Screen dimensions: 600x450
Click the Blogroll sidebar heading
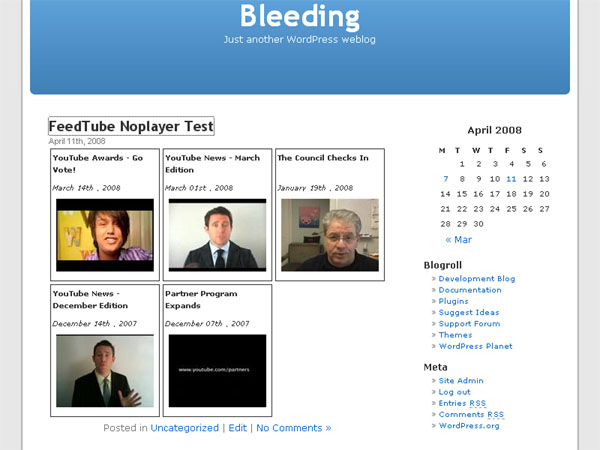point(443,265)
